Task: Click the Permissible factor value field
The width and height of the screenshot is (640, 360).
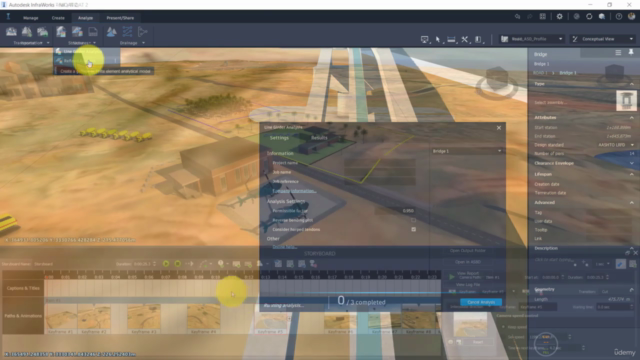Action: coord(396,211)
